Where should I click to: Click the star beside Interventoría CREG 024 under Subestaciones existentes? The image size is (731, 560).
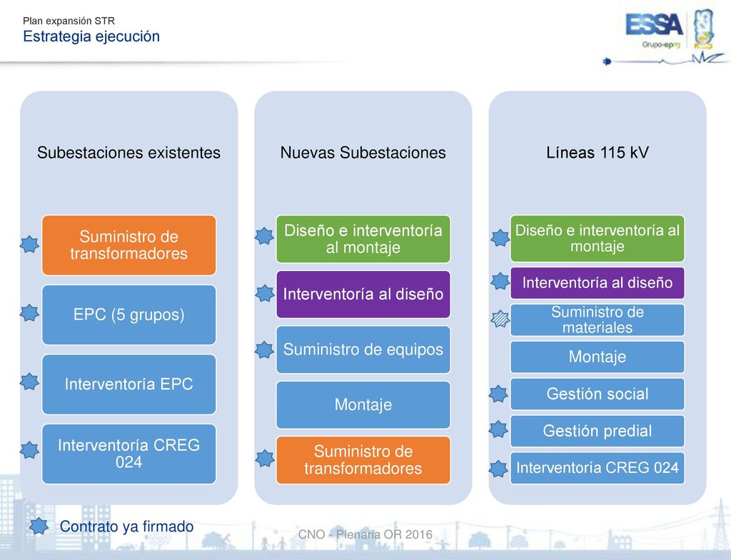[29, 450]
